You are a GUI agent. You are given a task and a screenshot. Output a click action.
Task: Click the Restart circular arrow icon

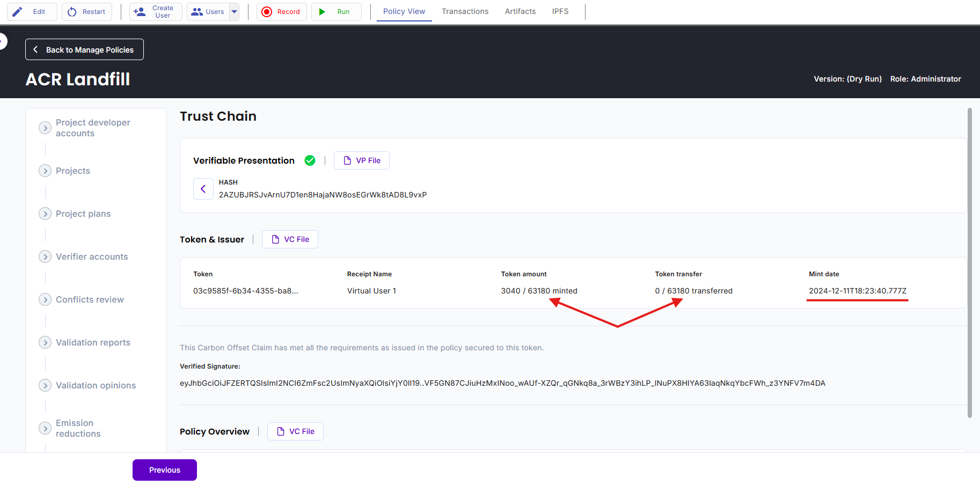(x=72, y=12)
